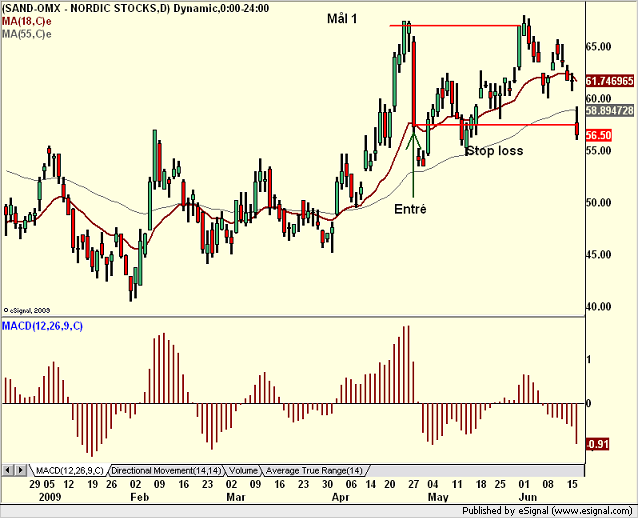Select the Mål 1 annotation label

tap(342, 19)
